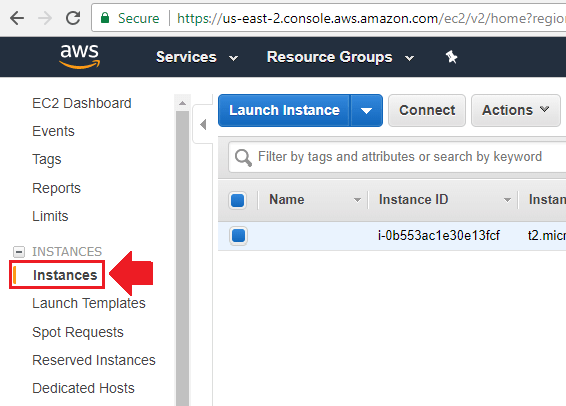The image size is (566, 406).
Task: Open the Actions dropdown
Action: (516, 110)
